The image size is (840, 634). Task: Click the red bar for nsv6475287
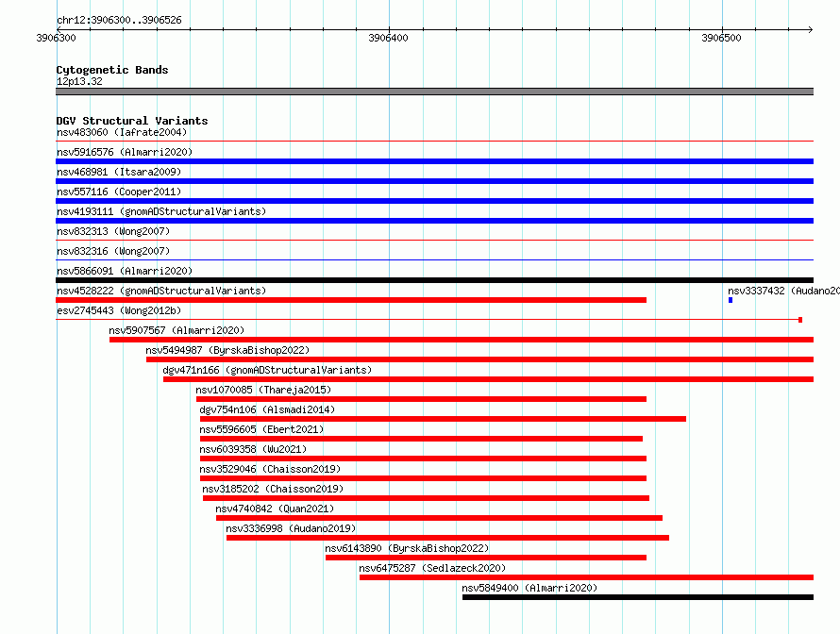click(587, 577)
